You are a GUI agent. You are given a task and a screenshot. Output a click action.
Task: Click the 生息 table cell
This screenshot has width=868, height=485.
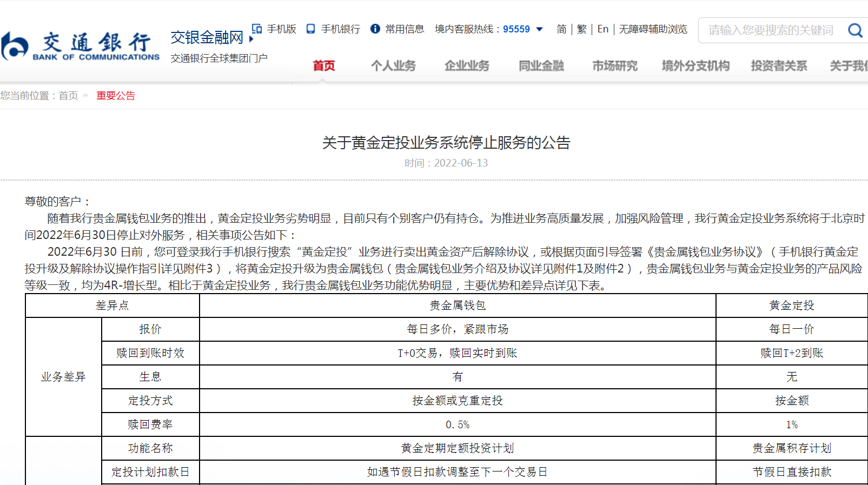(x=150, y=377)
